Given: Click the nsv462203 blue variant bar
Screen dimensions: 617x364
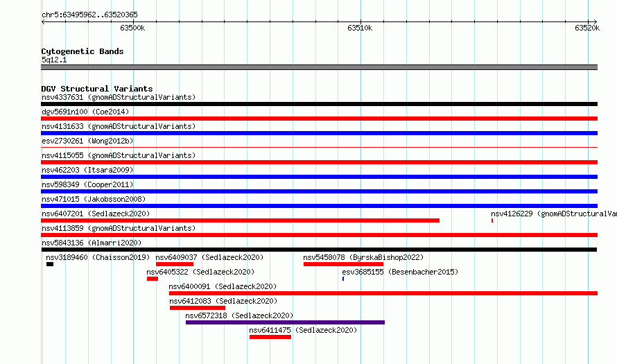Looking at the screenshot, I should click(x=319, y=177).
